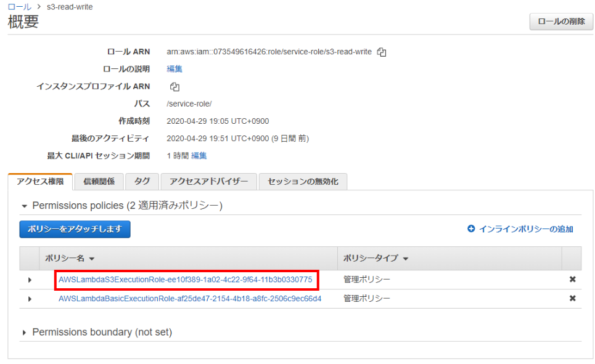Switch to the 信頼関係 tab
595x364 pixels.
(x=99, y=182)
